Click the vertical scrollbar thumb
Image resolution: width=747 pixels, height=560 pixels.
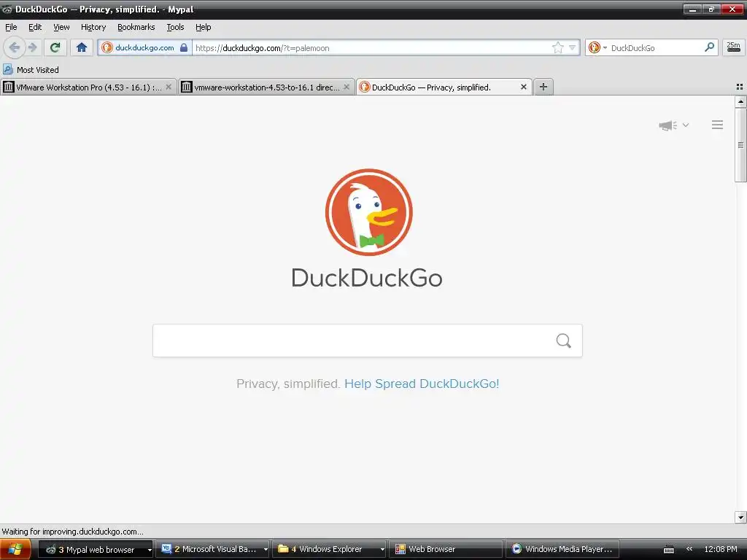(740, 145)
